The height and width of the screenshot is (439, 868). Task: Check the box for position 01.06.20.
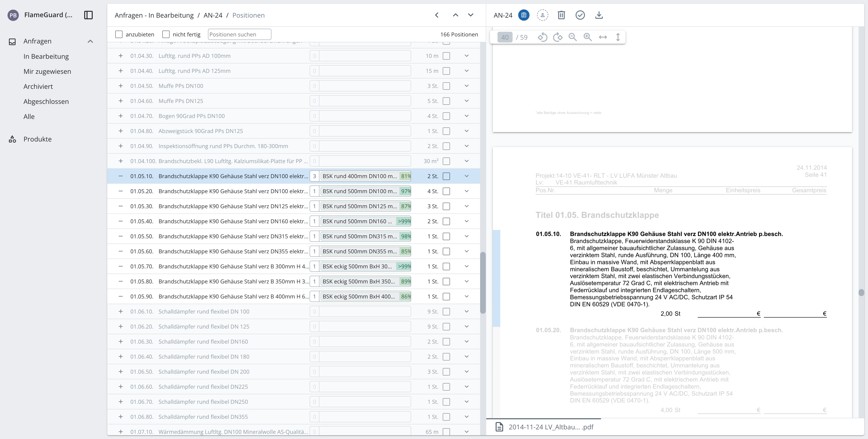click(446, 327)
